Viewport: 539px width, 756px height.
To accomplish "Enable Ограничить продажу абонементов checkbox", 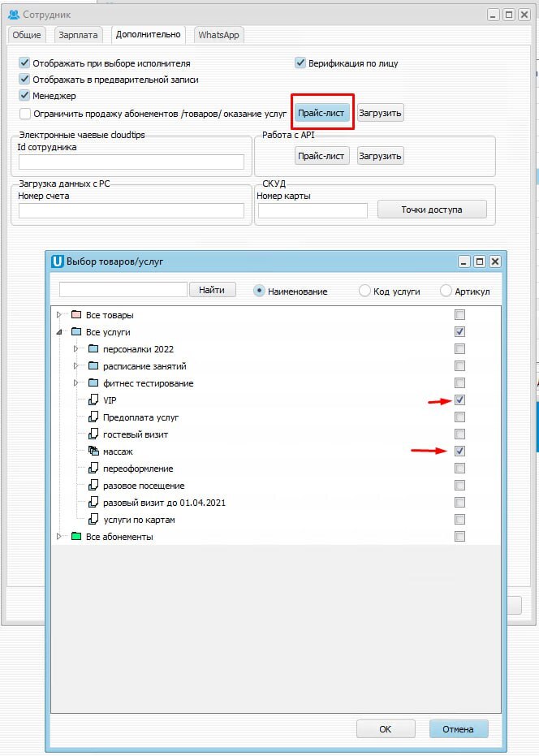I will pyautogui.click(x=25, y=114).
